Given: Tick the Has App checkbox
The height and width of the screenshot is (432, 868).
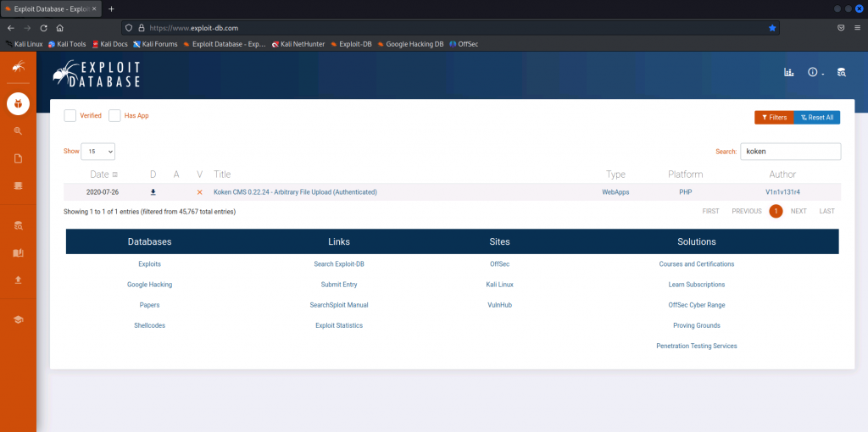Looking at the screenshot, I should pyautogui.click(x=114, y=115).
